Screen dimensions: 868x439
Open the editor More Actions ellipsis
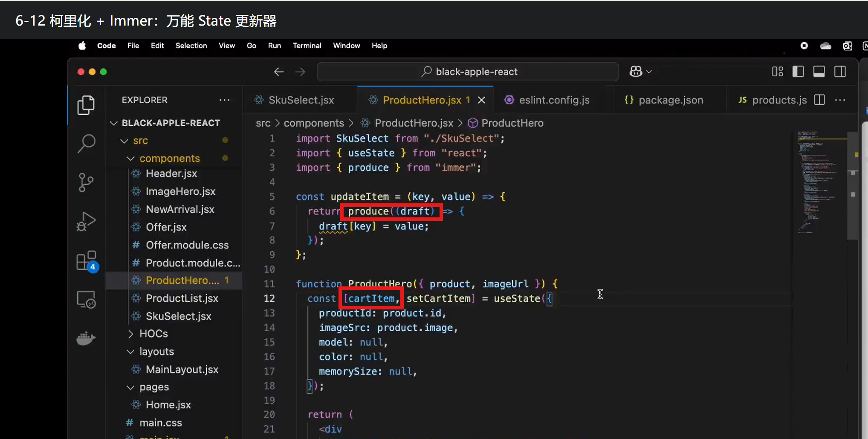[x=840, y=100]
